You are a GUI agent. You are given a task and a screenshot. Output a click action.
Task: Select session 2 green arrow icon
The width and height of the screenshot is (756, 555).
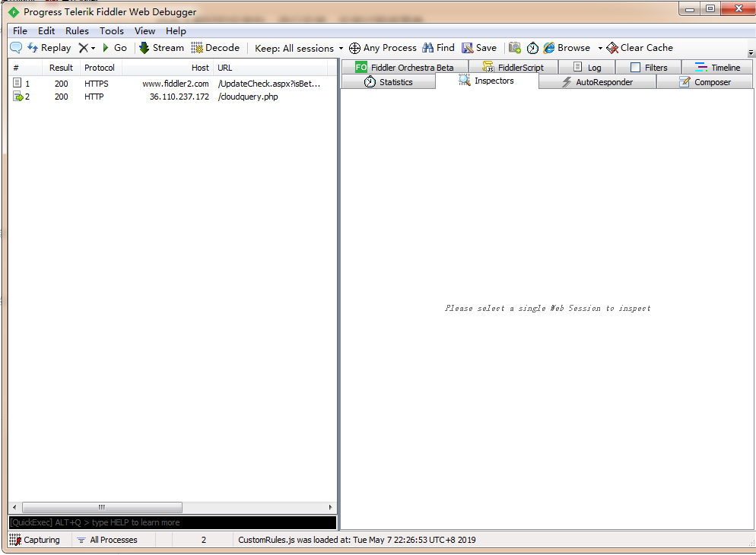[x=17, y=97]
